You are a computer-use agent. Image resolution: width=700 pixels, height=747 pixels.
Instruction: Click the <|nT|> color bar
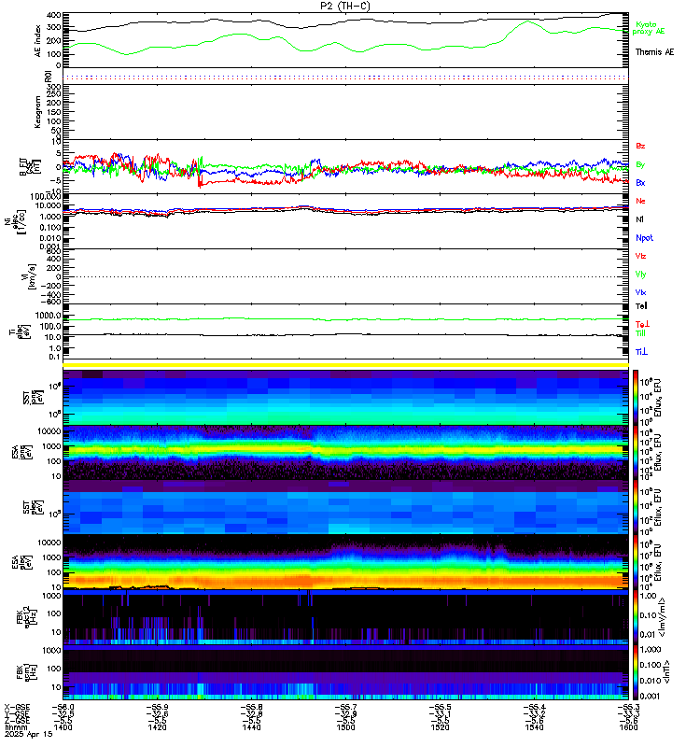tap(636, 672)
